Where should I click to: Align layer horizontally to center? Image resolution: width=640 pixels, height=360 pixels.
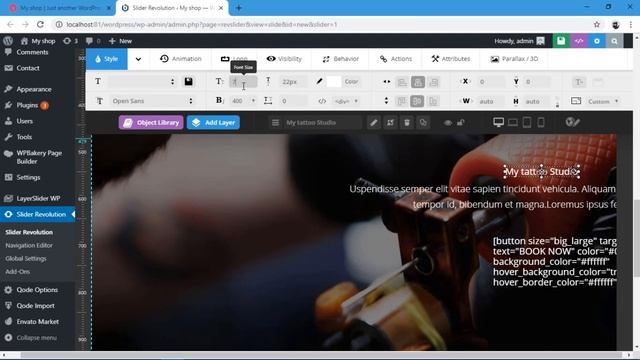pyautogui.click(x=418, y=82)
